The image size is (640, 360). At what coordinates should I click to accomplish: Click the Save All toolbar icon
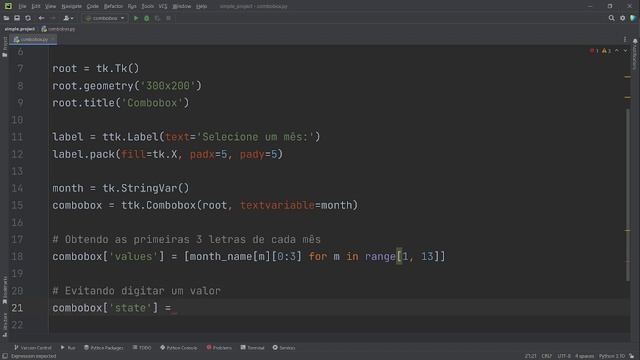[17, 18]
